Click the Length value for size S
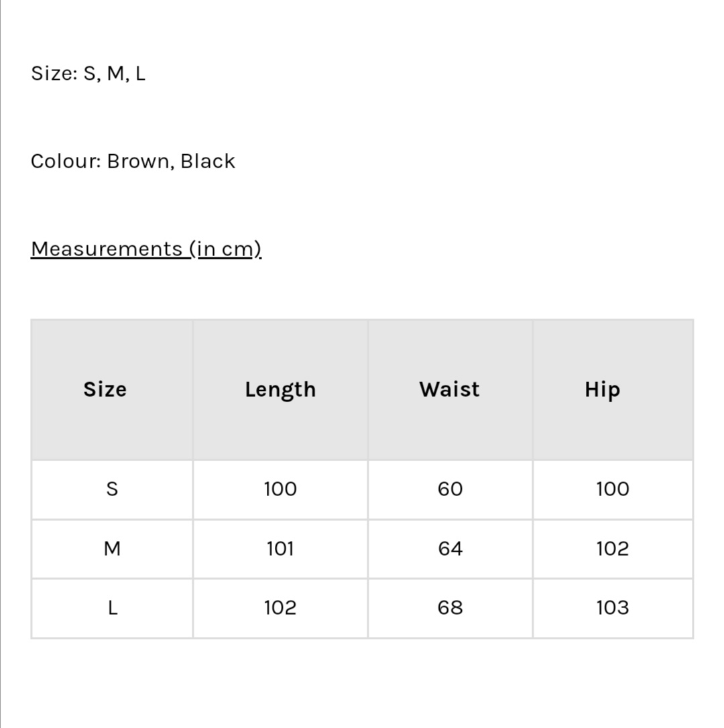 click(x=280, y=489)
